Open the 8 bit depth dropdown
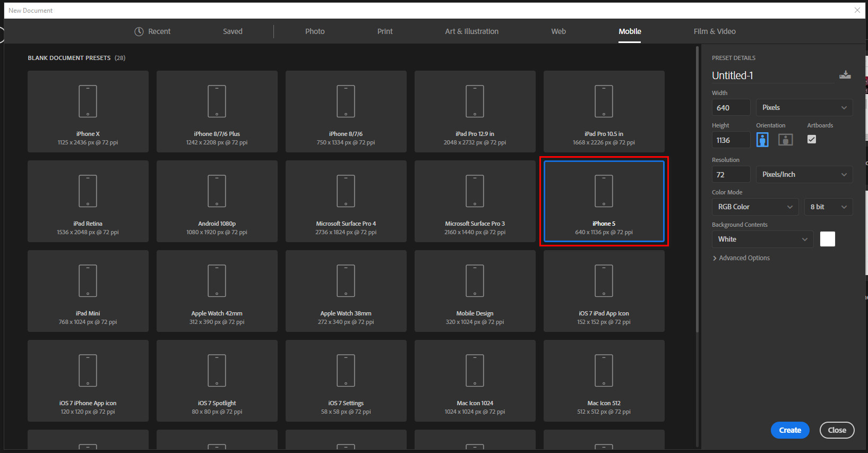This screenshot has height=453, width=868. [828, 207]
